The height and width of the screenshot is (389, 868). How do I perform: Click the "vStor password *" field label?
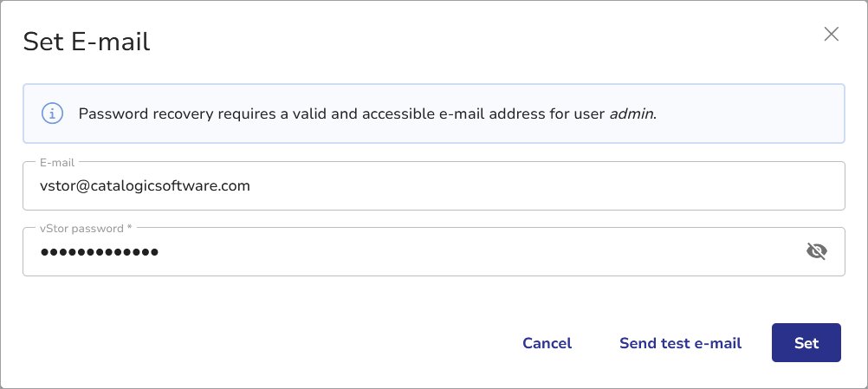click(86, 228)
